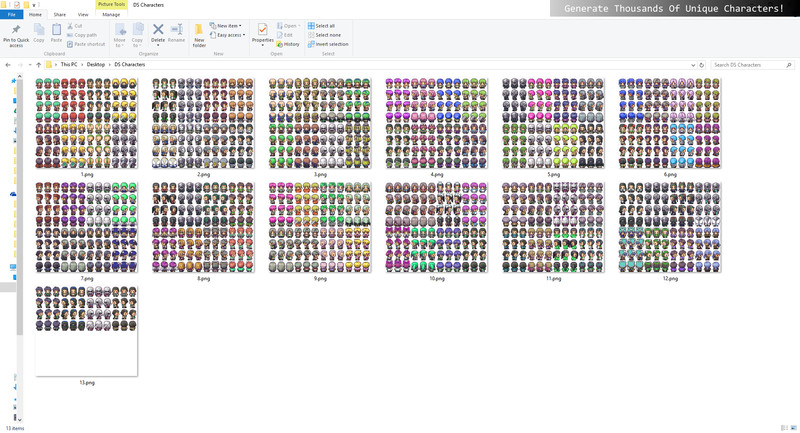Click Pin to Quick access icon
This screenshot has height=433, width=800.
[x=16, y=33]
